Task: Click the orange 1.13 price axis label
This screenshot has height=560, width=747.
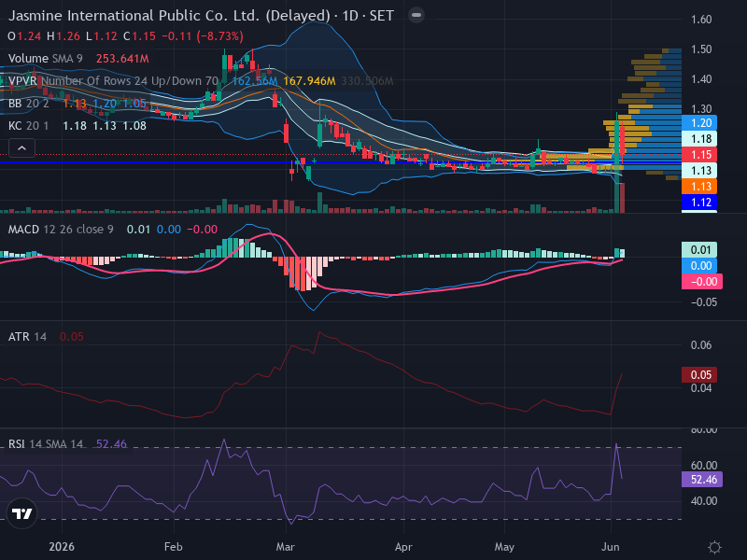Action: [x=699, y=186]
